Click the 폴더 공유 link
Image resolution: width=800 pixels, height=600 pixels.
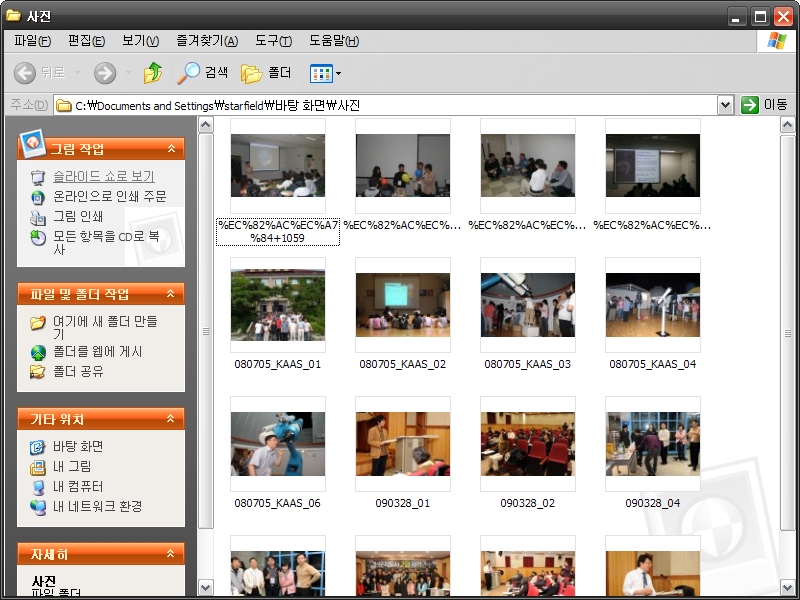pos(78,371)
